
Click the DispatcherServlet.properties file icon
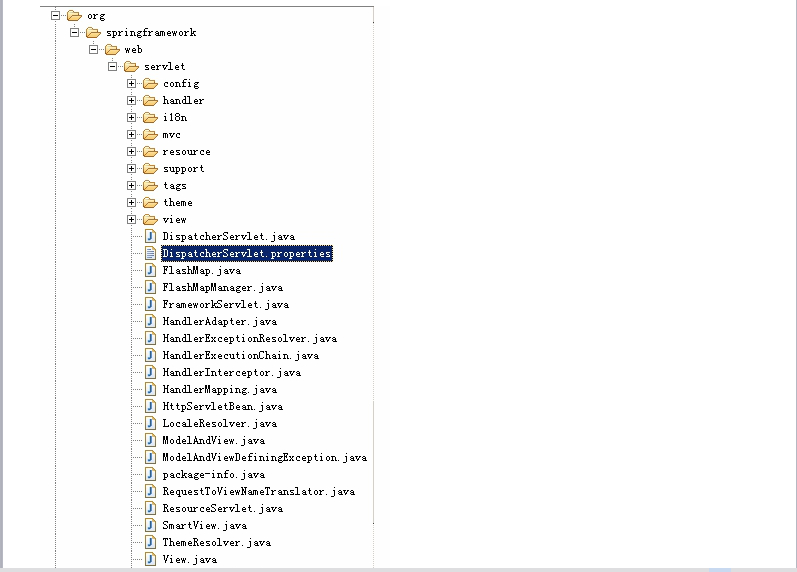150,253
